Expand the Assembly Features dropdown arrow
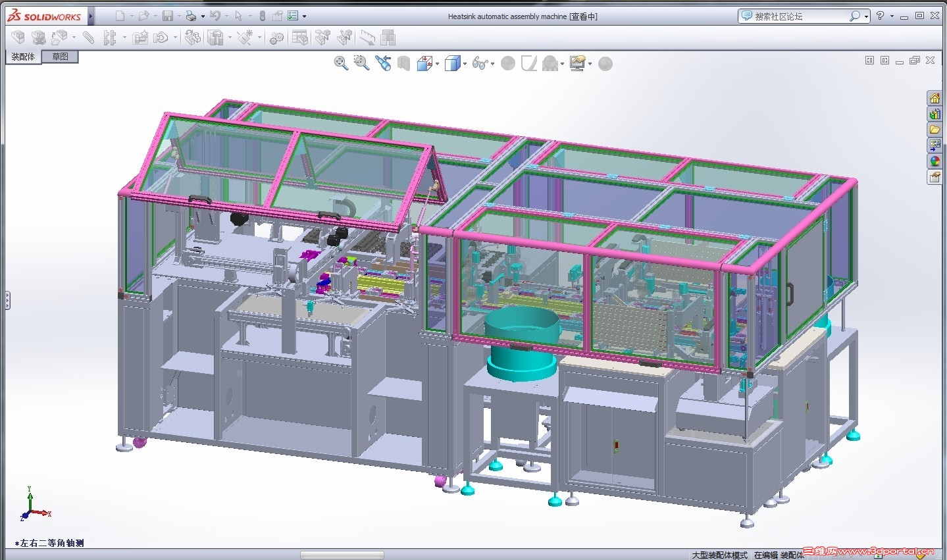947x560 pixels. point(230,38)
